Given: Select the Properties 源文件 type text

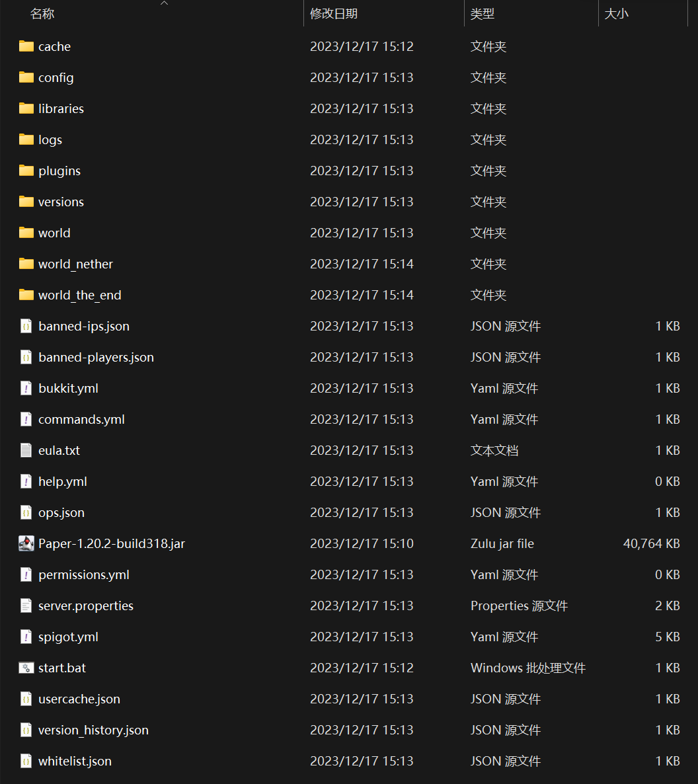Looking at the screenshot, I should pos(519,606).
